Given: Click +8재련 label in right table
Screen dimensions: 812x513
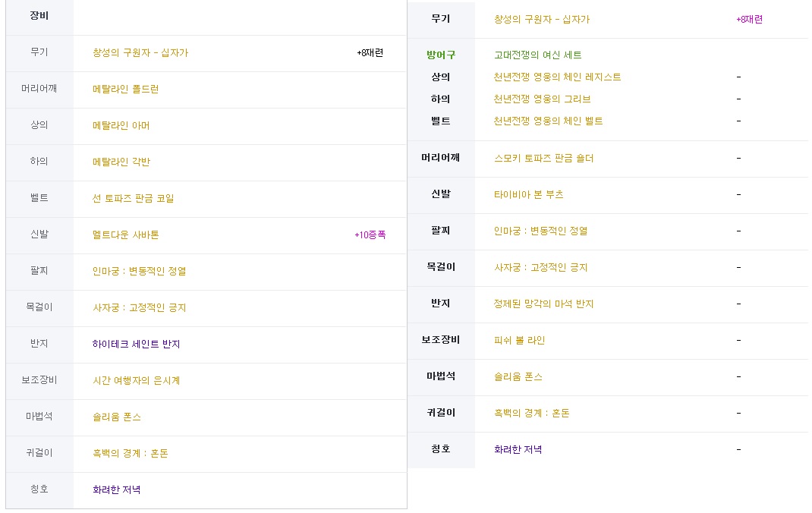Looking at the screenshot, I should tap(749, 19).
